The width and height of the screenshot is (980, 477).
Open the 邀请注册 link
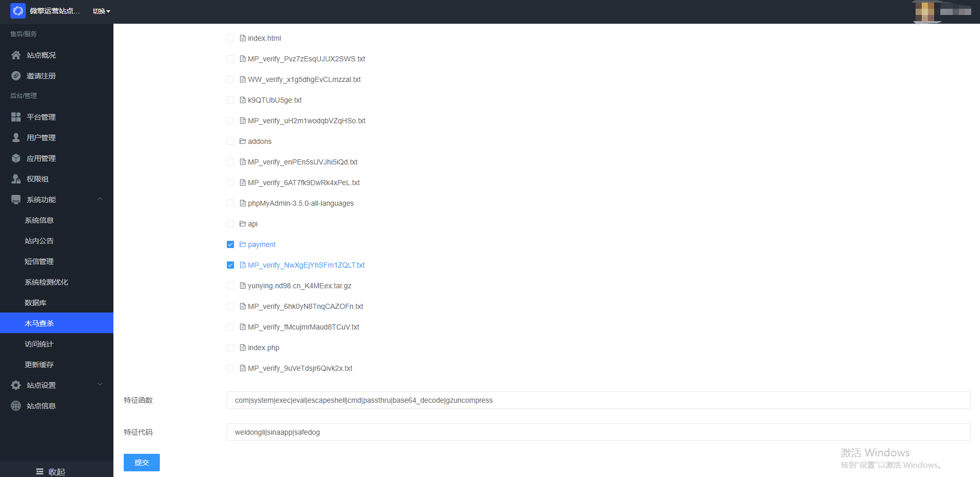pos(41,76)
